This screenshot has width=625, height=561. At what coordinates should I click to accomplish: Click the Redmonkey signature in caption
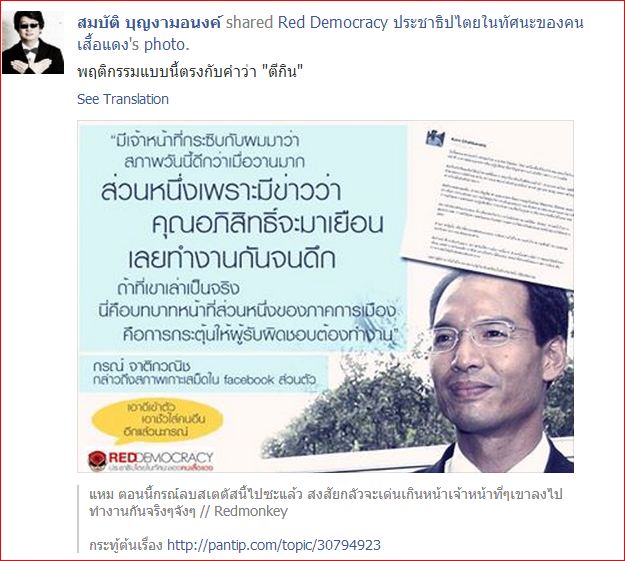[251, 511]
